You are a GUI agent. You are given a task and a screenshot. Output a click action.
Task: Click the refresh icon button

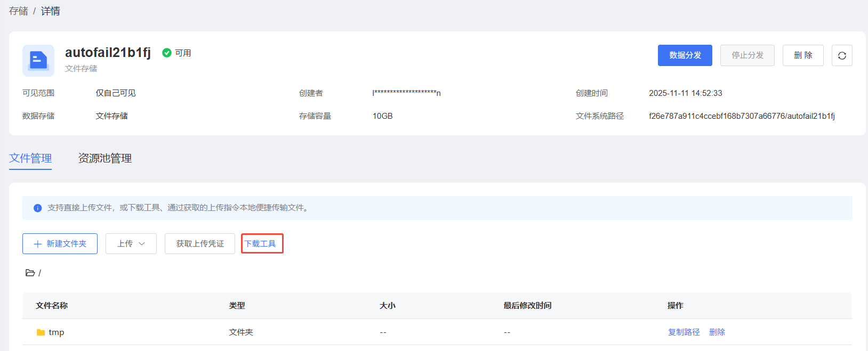tap(842, 55)
